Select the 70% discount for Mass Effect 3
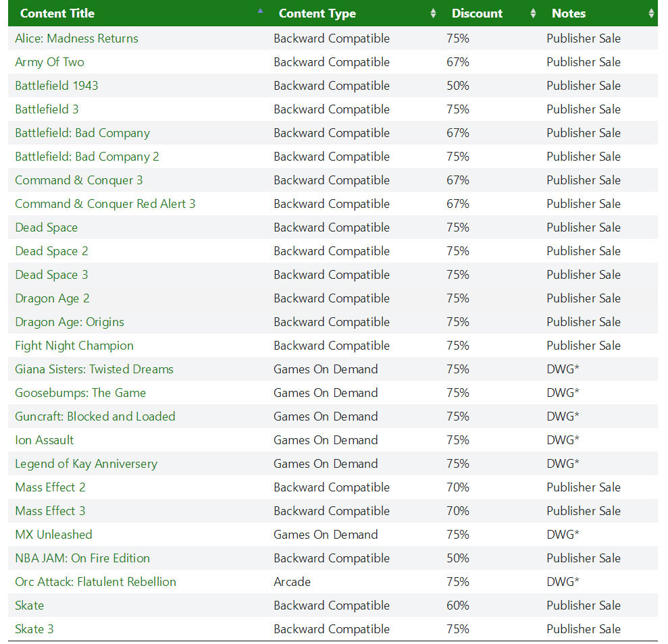 pyautogui.click(x=458, y=511)
